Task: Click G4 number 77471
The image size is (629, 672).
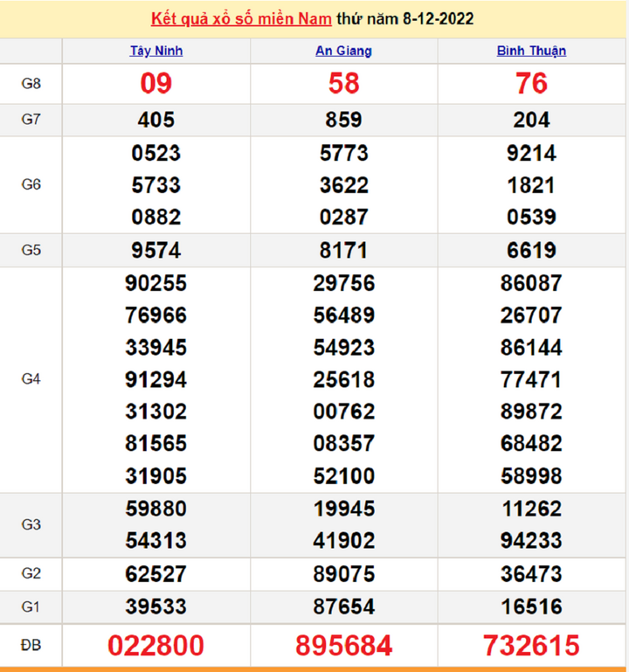Action: point(531,380)
